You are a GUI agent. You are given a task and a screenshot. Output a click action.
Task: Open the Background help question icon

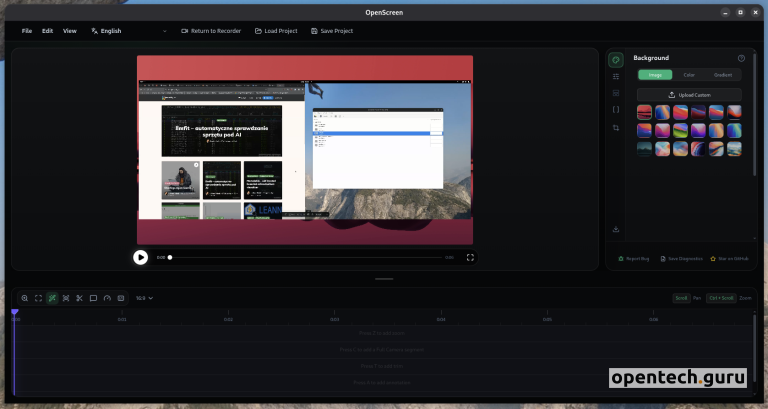(741, 58)
